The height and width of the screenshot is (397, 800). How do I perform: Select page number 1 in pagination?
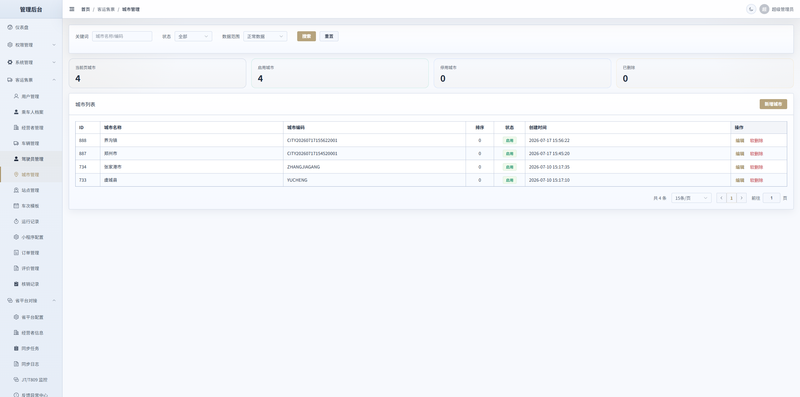(x=732, y=198)
